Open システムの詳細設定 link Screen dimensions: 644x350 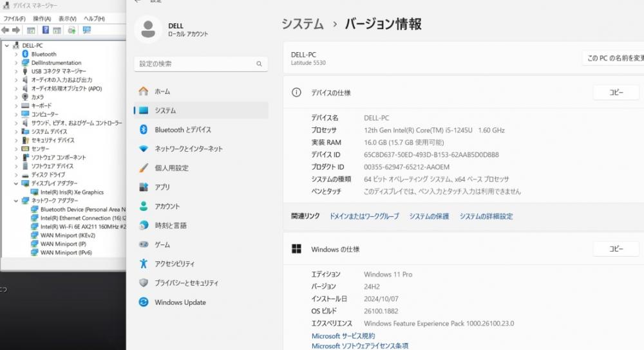[x=486, y=216]
